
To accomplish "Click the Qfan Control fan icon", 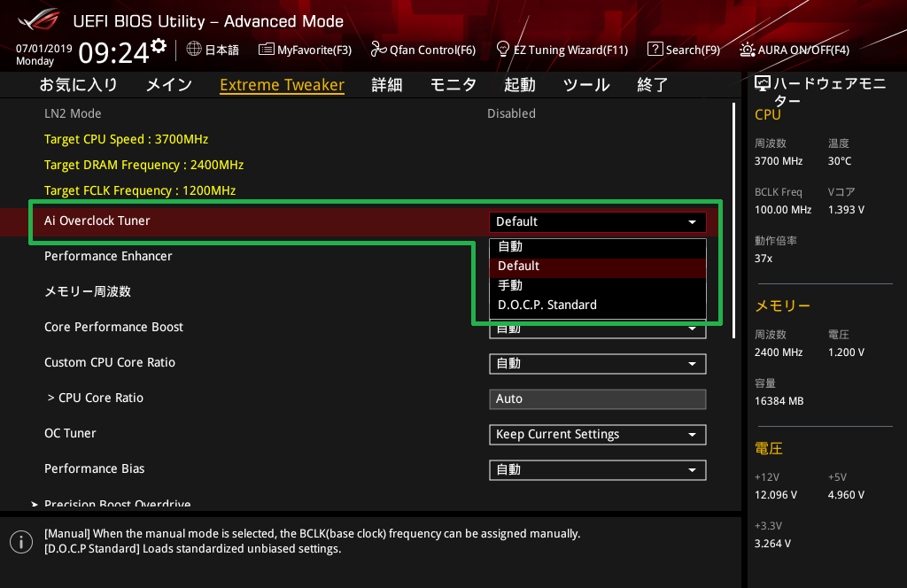I will click(x=378, y=49).
